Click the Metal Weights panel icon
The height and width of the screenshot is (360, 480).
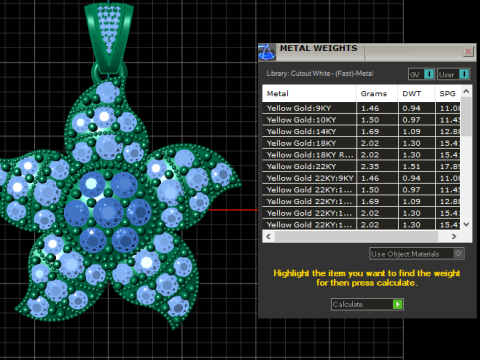tap(267, 52)
